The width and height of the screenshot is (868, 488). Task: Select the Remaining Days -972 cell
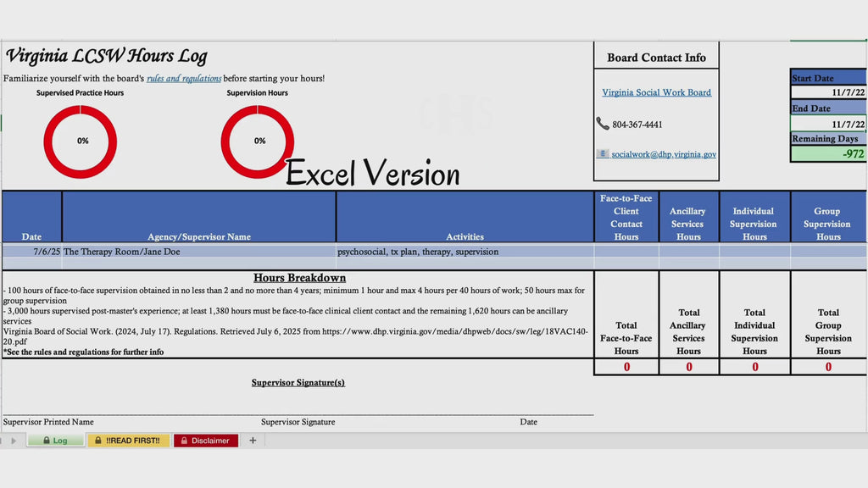click(829, 154)
